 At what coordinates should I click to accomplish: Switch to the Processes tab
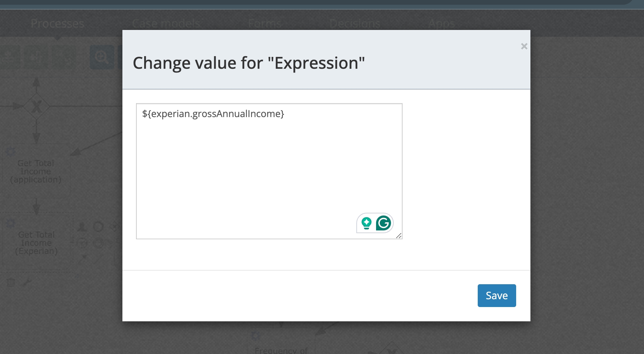[57, 23]
